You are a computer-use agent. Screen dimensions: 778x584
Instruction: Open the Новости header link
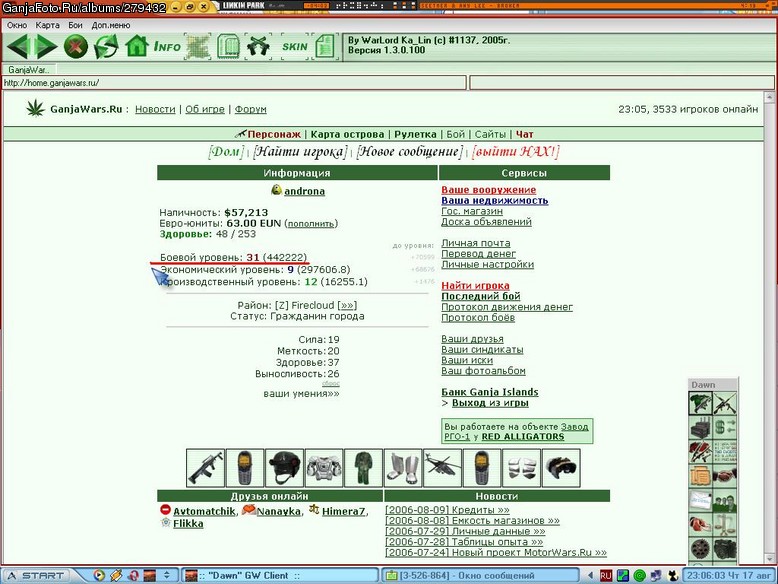[x=155, y=109]
